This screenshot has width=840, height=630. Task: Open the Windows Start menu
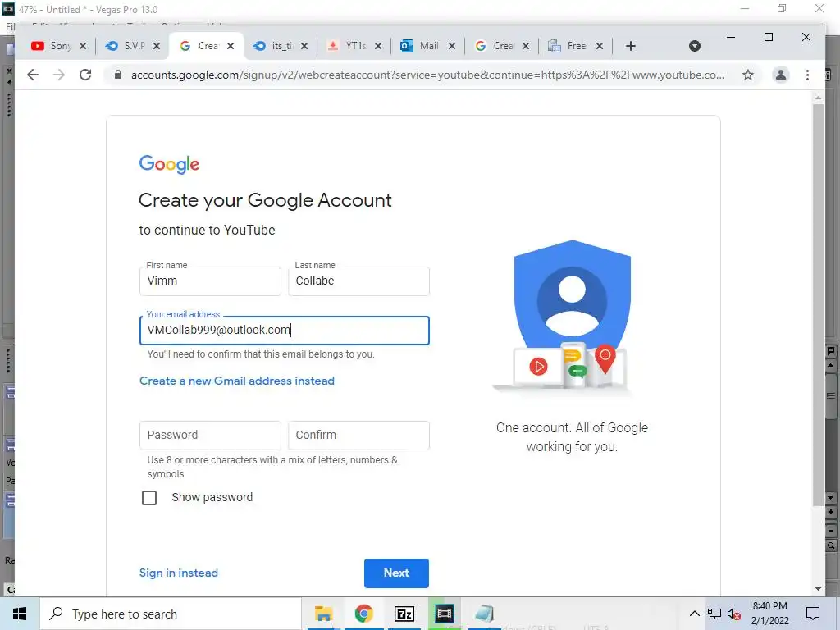pyautogui.click(x=20, y=614)
